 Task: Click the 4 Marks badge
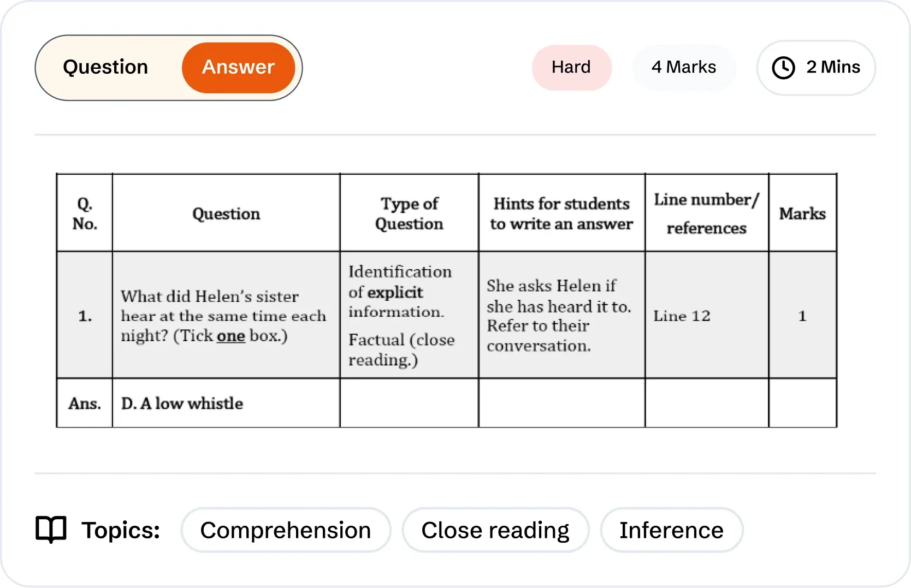pos(684,67)
